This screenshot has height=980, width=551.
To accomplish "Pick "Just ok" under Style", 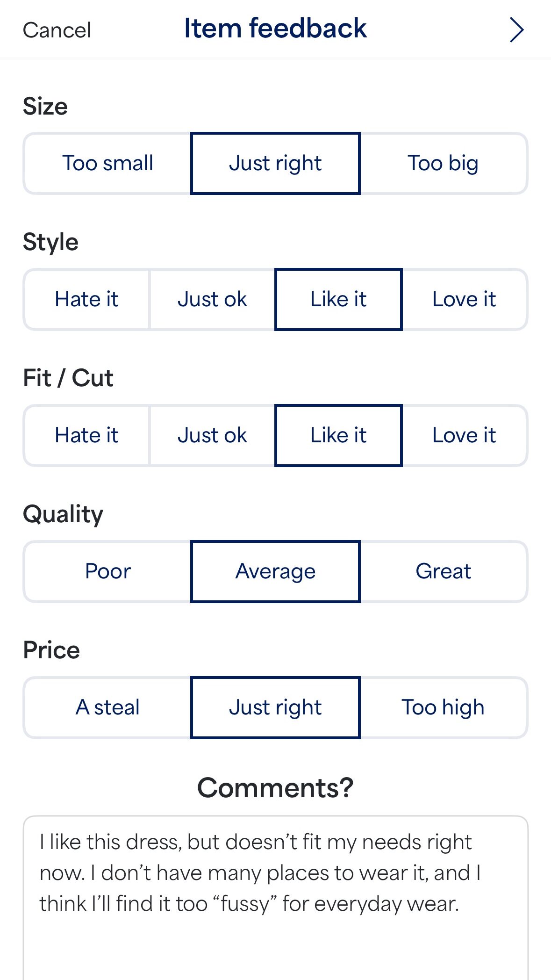I will tap(212, 299).
